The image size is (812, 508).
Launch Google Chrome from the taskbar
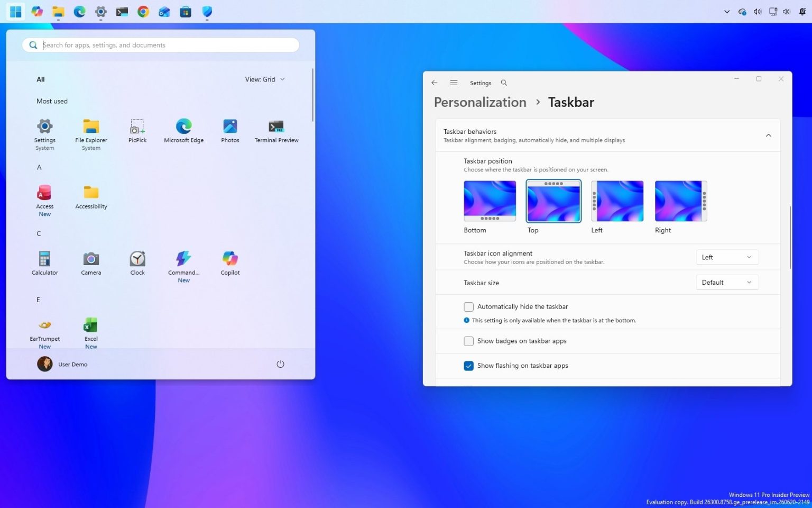143,12
